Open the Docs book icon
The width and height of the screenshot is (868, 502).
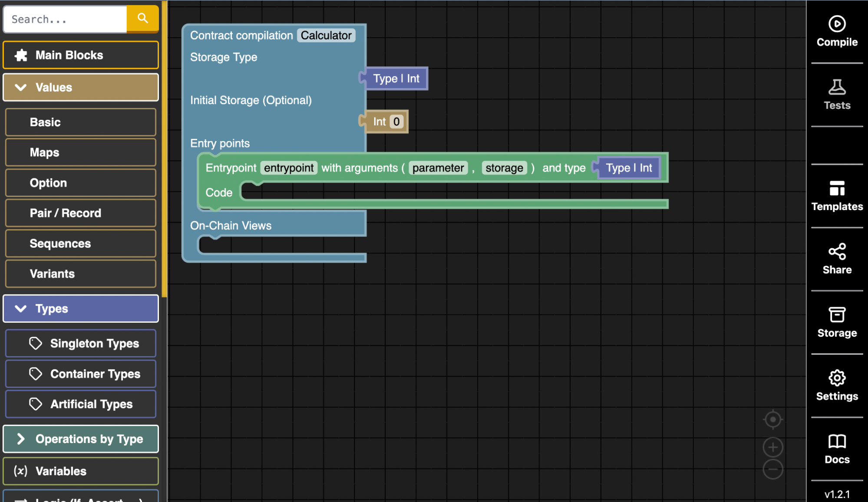coord(837,441)
